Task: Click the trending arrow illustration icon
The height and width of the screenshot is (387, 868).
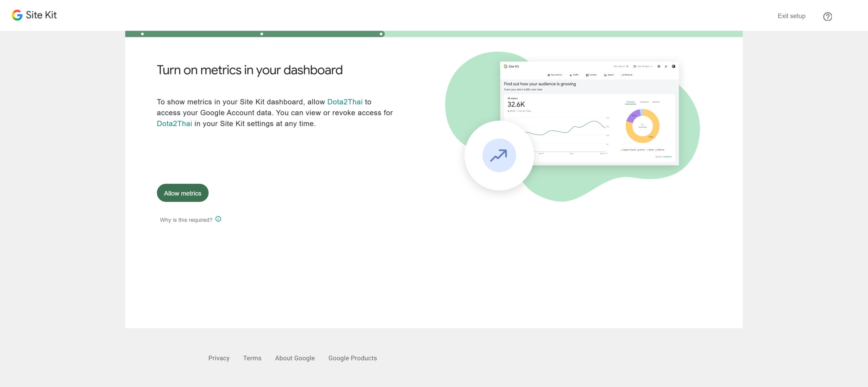Action: (x=499, y=155)
